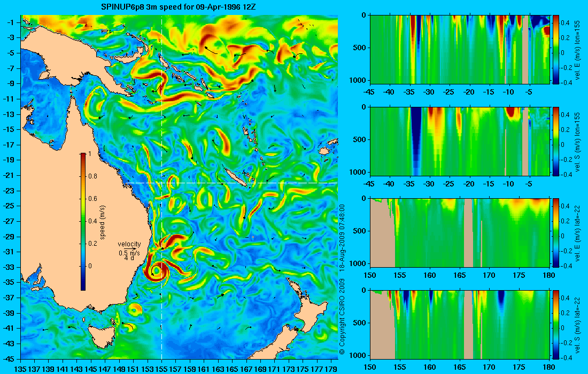Click the color bar of the bottom-right section panel
The height and width of the screenshot is (374, 588).
click(x=556, y=324)
